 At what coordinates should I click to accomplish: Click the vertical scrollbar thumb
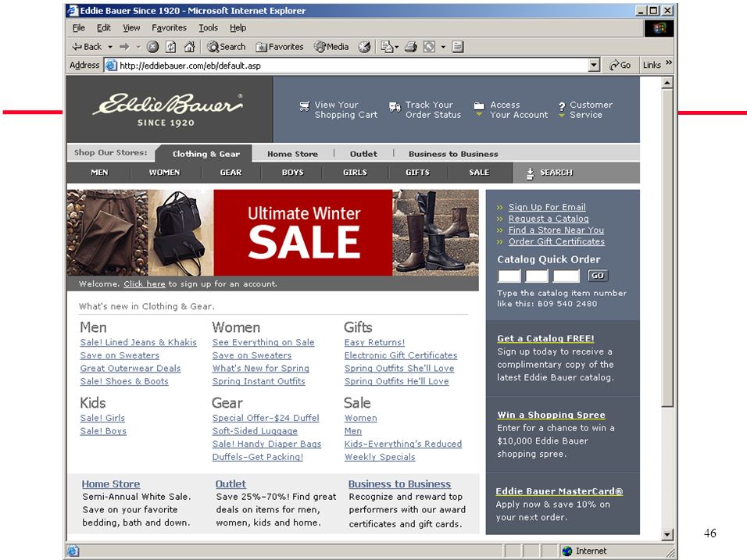click(667, 248)
